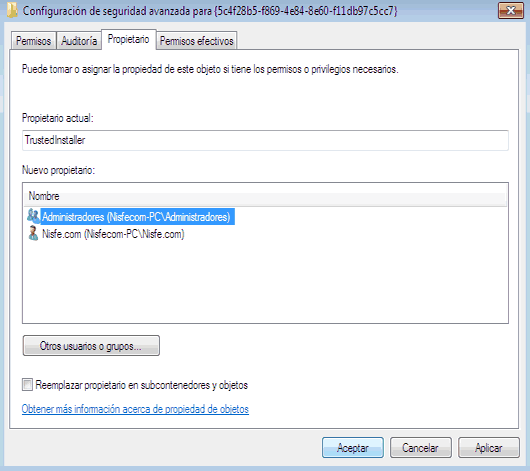Switch to the Permisos tab
Screen dimensions: 530x471
[33, 41]
